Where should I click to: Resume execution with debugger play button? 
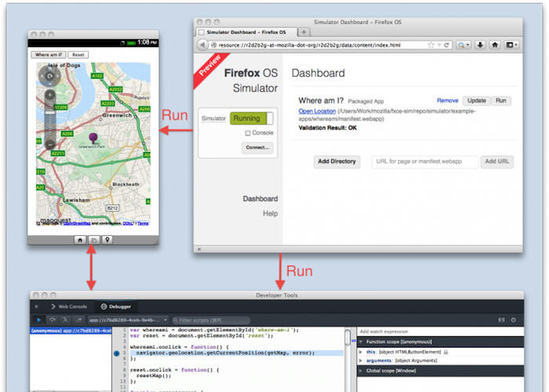tap(39, 320)
